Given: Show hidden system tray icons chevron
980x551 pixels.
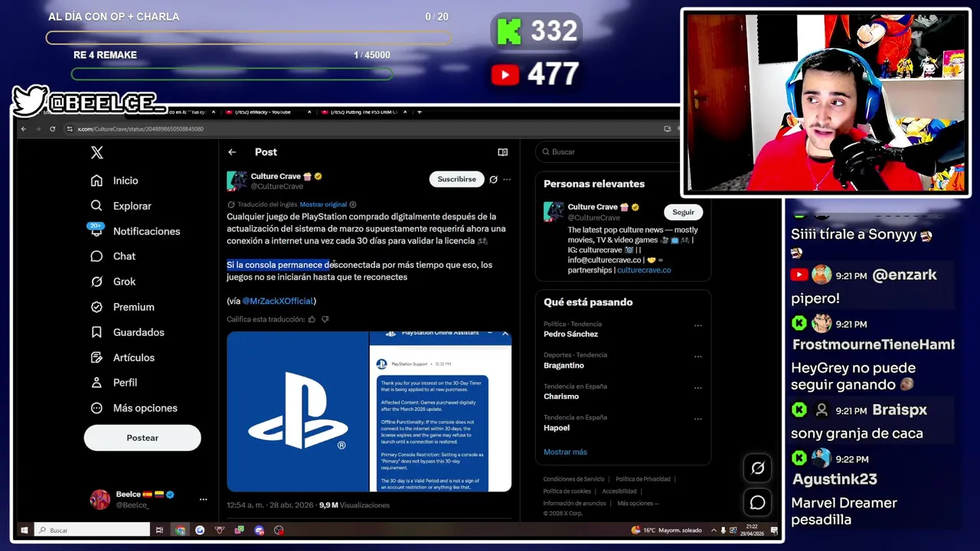Looking at the screenshot, I should (x=714, y=530).
